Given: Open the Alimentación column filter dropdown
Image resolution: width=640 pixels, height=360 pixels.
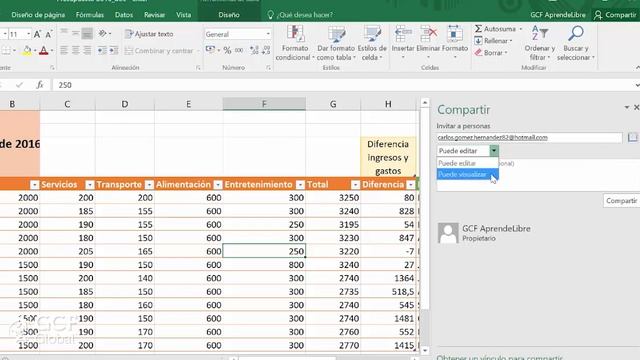Looking at the screenshot, I should 218,185.
